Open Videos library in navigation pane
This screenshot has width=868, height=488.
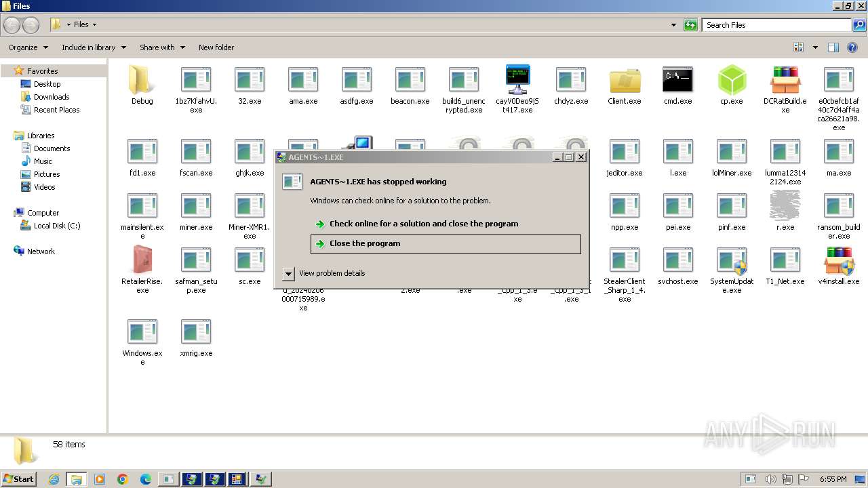click(44, 187)
